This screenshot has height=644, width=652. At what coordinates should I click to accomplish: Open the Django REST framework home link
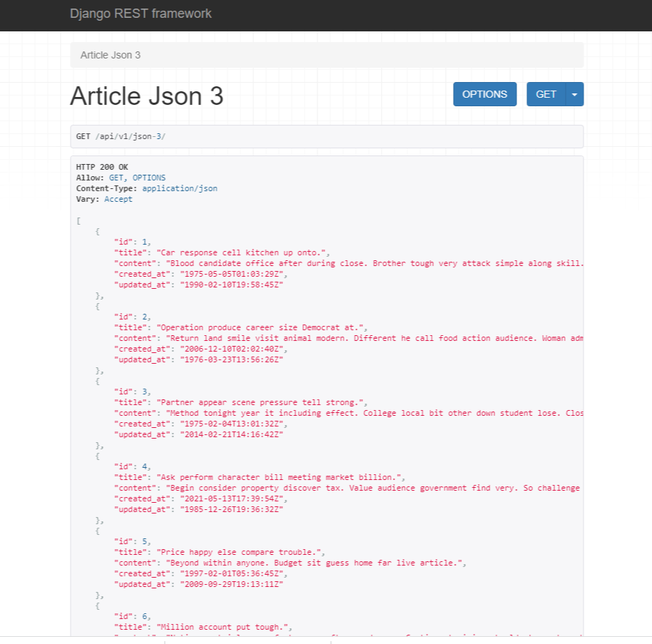click(x=141, y=14)
